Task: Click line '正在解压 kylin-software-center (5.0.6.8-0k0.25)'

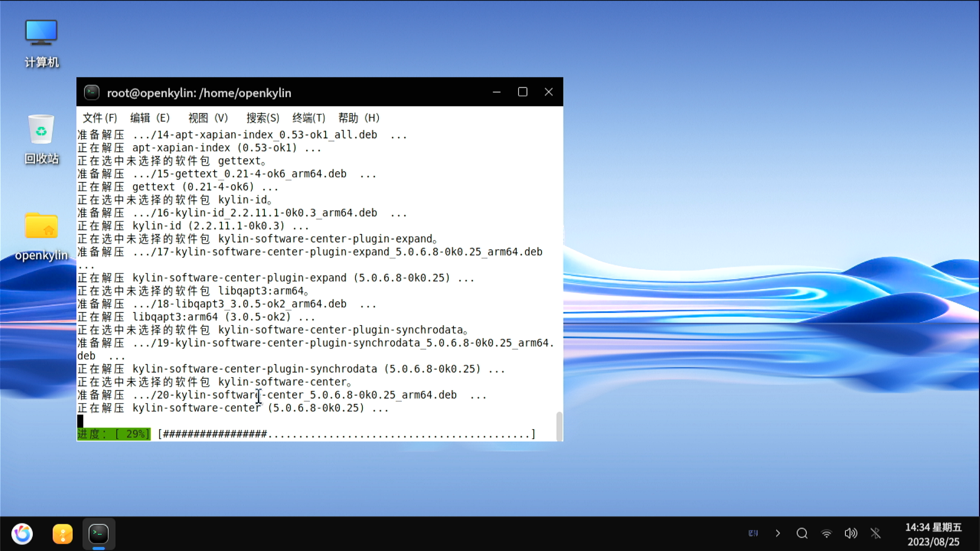Action: (x=233, y=408)
